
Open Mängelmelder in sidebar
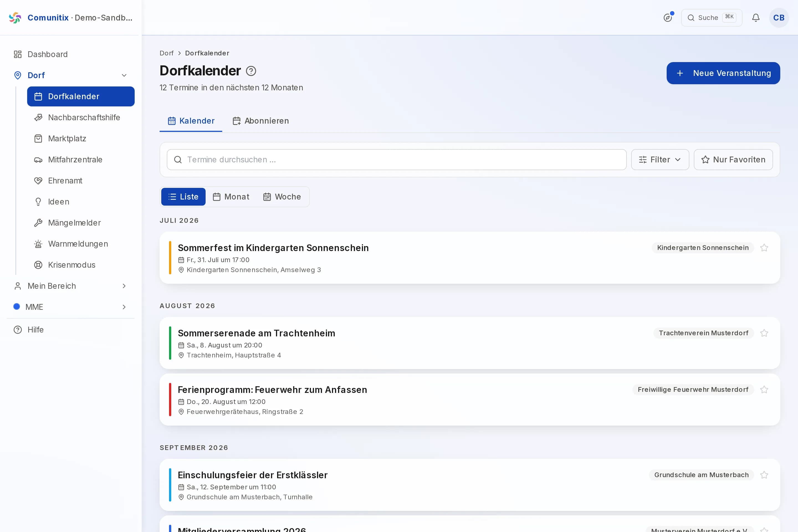coord(81,222)
